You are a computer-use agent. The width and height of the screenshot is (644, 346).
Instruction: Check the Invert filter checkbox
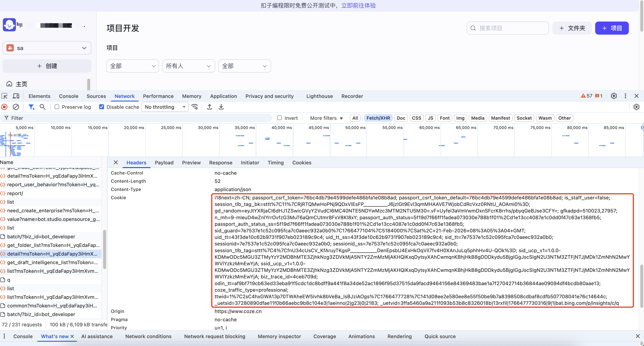coord(280,118)
